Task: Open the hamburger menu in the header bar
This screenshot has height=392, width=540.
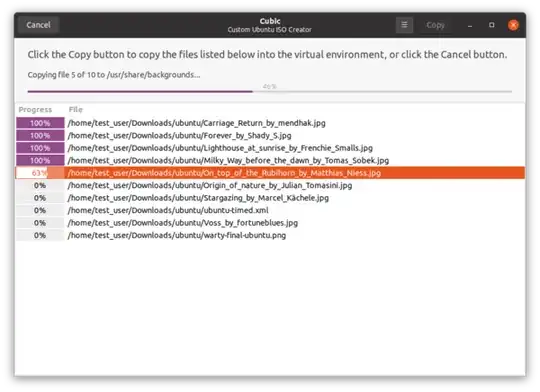Action: coord(404,25)
